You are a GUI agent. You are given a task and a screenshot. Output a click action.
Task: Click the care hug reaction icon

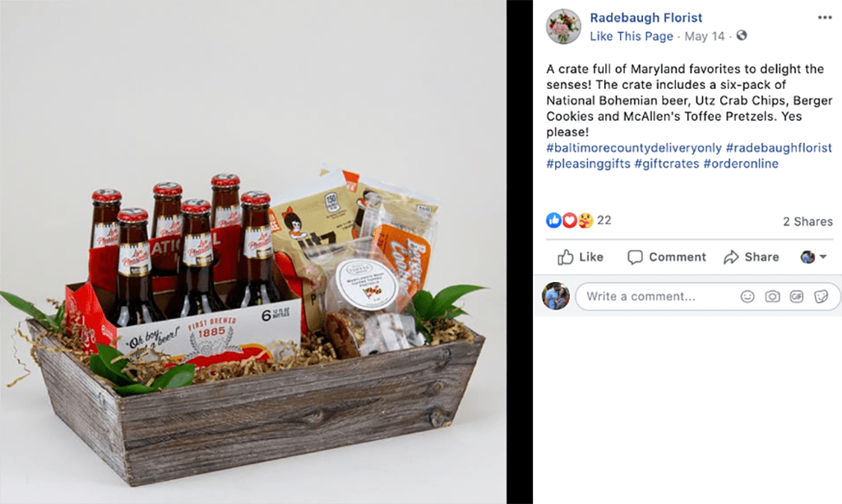[585, 220]
